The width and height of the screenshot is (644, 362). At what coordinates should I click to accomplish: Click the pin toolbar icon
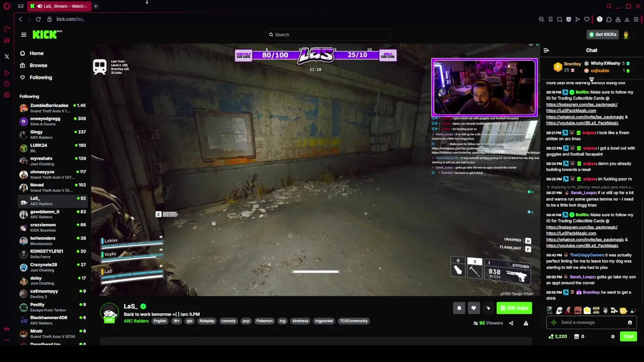tap(550, 20)
